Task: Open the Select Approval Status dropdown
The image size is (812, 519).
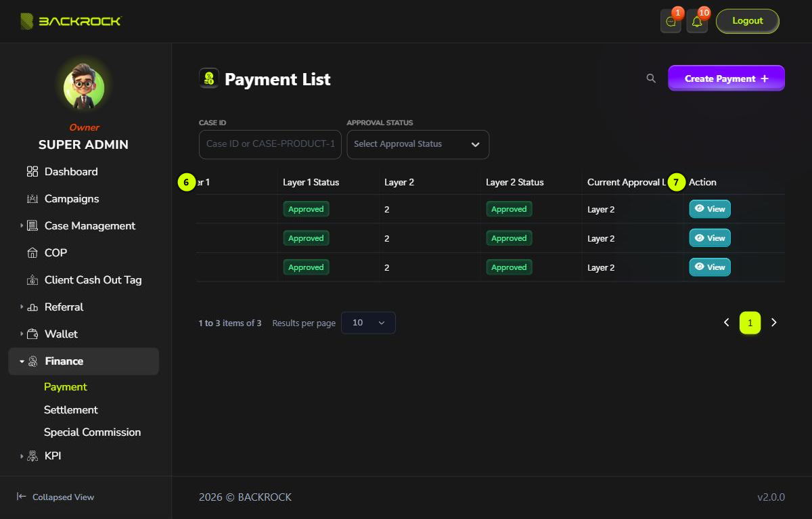Action: point(418,145)
